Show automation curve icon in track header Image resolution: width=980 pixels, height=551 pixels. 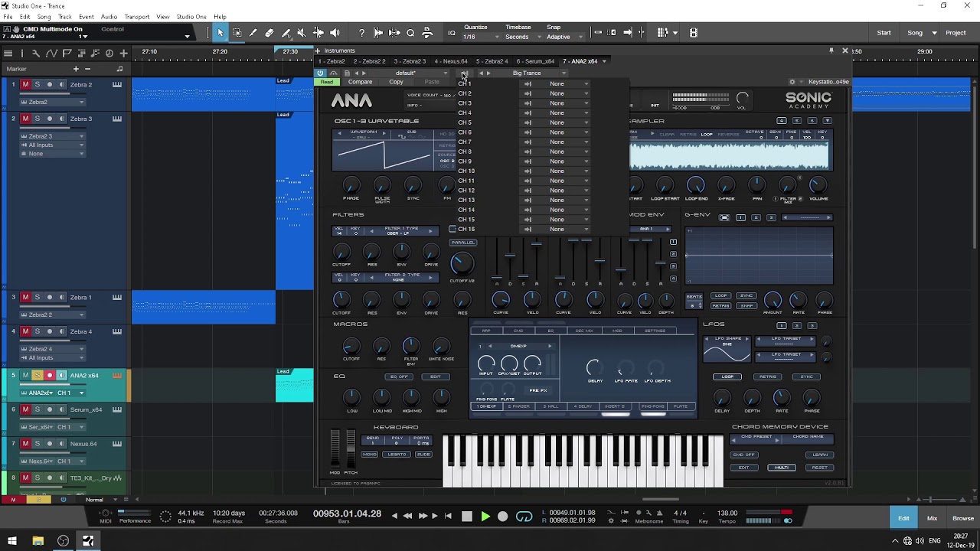[51, 53]
